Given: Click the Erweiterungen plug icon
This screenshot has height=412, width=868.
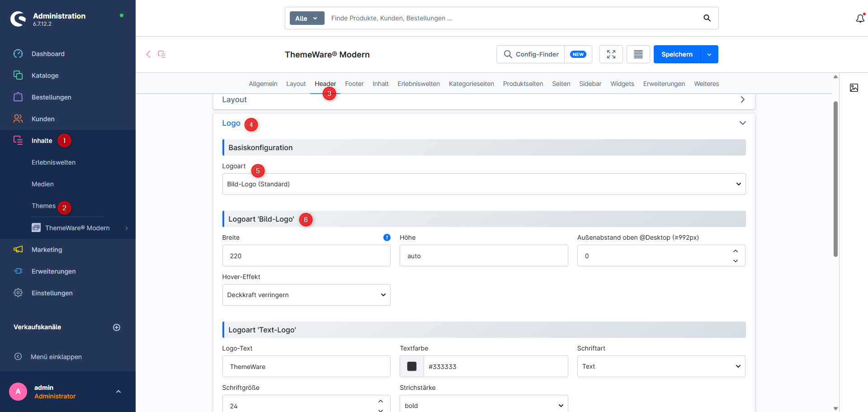Looking at the screenshot, I should click(18, 271).
